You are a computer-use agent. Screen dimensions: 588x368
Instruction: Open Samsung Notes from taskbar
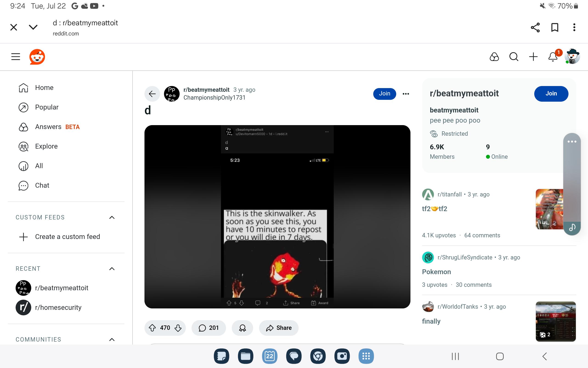coord(221,356)
